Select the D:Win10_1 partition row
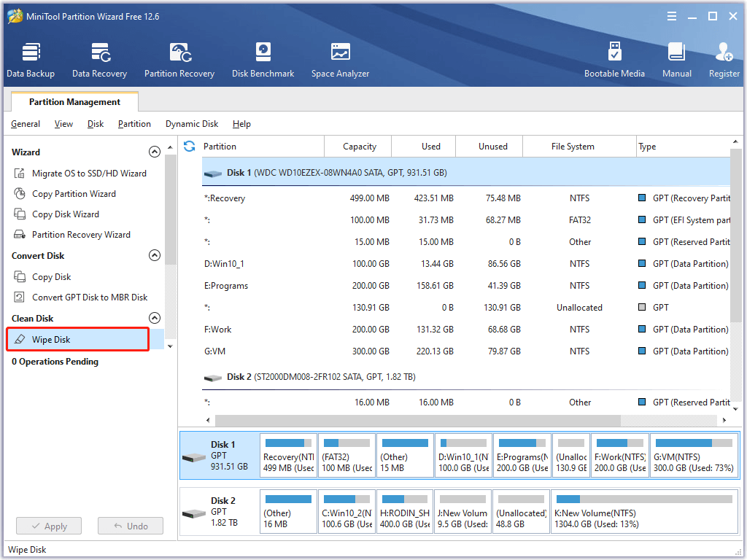 click(x=466, y=264)
